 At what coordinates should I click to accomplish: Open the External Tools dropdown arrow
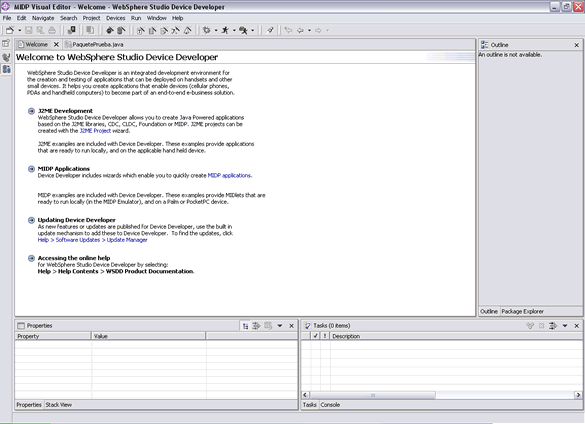click(253, 31)
